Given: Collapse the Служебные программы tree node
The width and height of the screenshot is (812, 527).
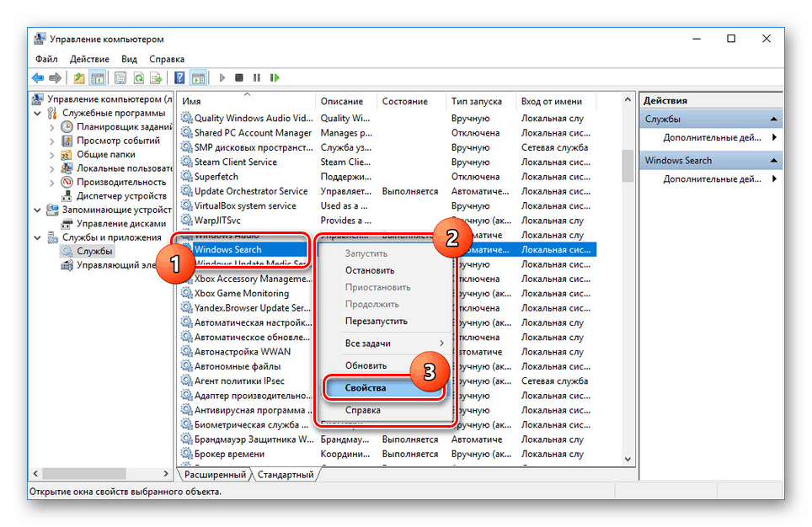Looking at the screenshot, I should click(37, 113).
